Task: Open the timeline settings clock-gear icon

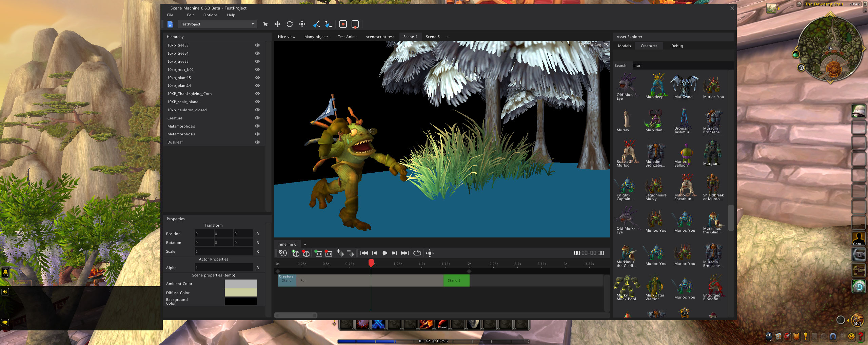Action: pos(282,253)
